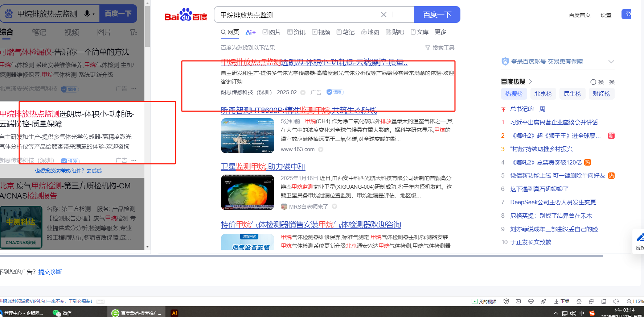Open the 地图 tab
Image resolution: width=644 pixels, height=317 pixels.
tap(370, 32)
